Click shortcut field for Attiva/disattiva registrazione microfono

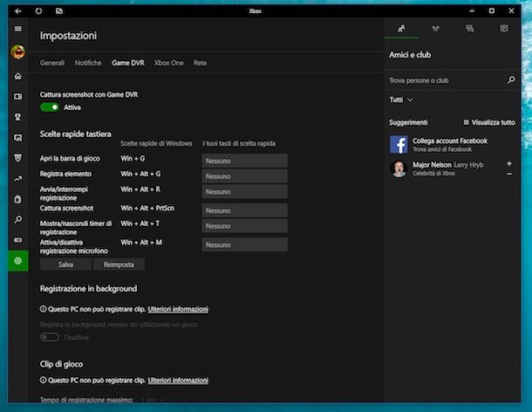coord(244,244)
